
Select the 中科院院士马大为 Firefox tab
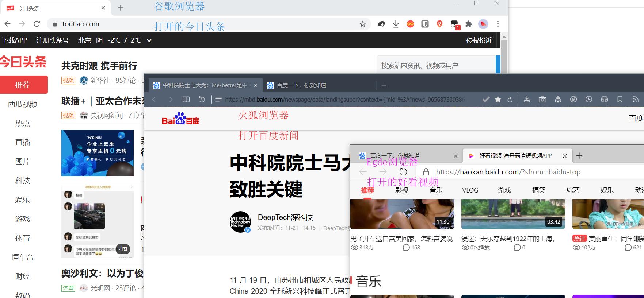tap(205, 85)
